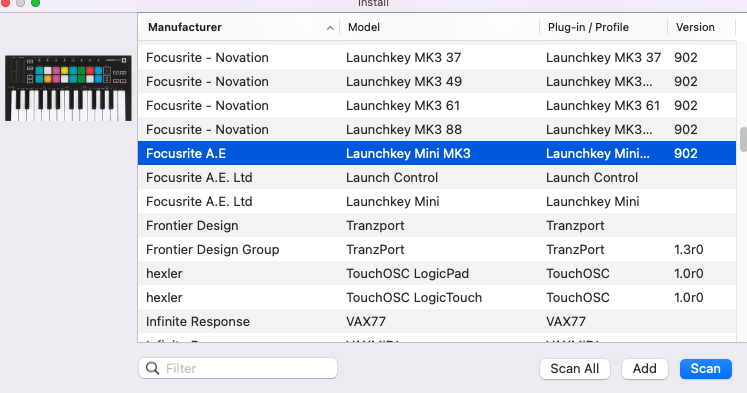Viewport: 747px width, 393px height.
Task: Click the Launchkey Mini MK3 keyboard thumbnail
Action: click(x=68, y=88)
